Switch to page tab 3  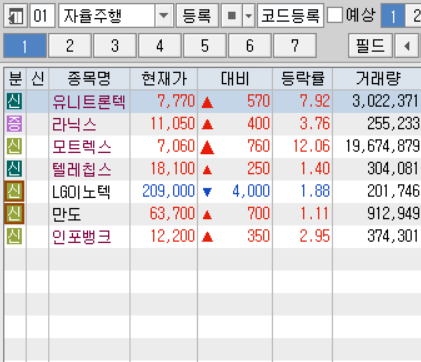tap(115, 46)
